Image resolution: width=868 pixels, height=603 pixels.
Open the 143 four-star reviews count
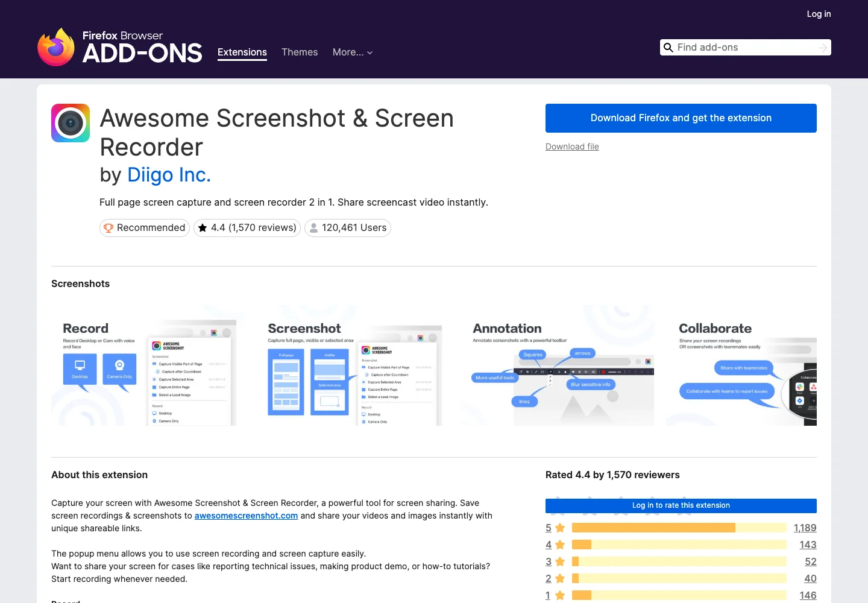click(x=808, y=545)
